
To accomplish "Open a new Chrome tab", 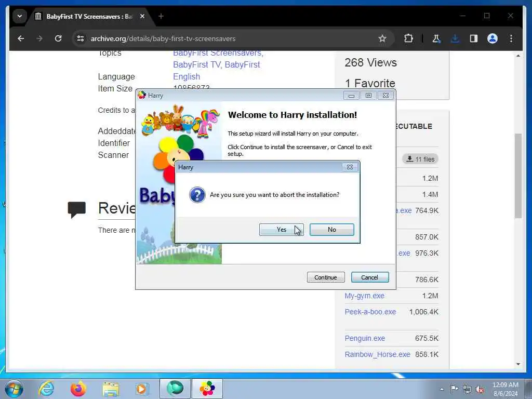I will click(161, 16).
